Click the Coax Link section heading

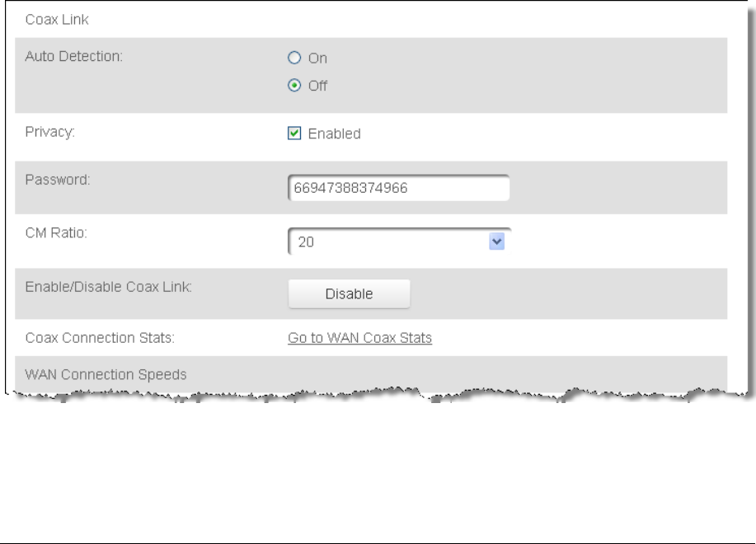click(57, 19)
